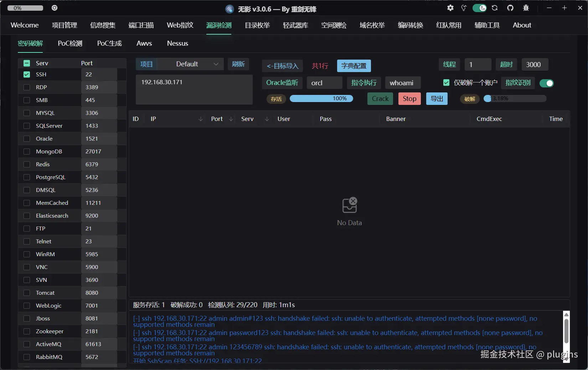
Task: Click the <-目标导入 import targets button
Action: (282, 66)
